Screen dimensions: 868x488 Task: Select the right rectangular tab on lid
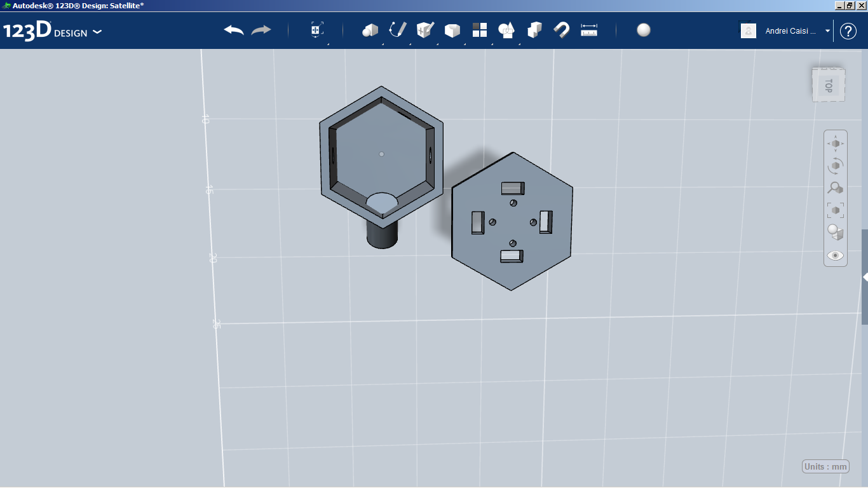click(546, 221)
